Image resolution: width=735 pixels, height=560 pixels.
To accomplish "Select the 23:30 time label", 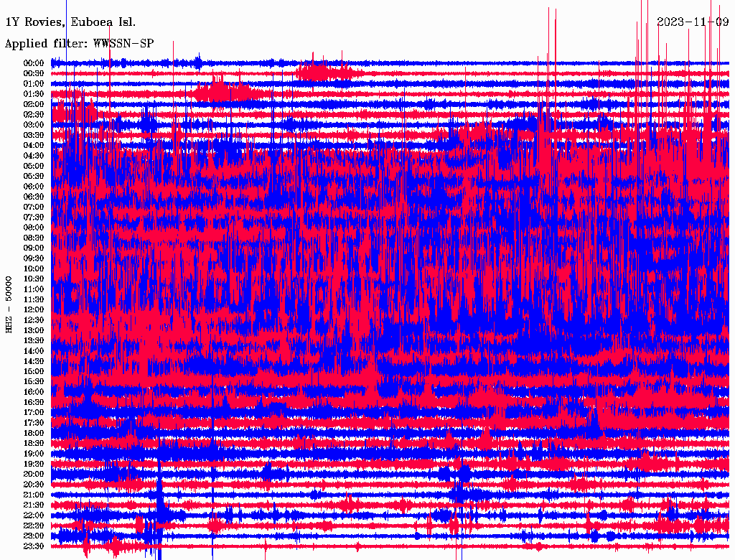I will tap(34, 546).
